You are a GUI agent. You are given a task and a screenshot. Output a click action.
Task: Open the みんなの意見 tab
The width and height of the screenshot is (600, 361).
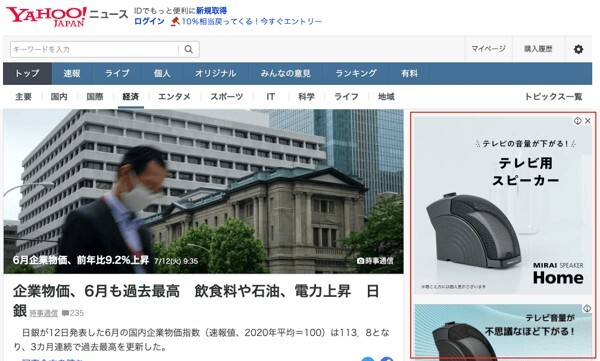285,74
